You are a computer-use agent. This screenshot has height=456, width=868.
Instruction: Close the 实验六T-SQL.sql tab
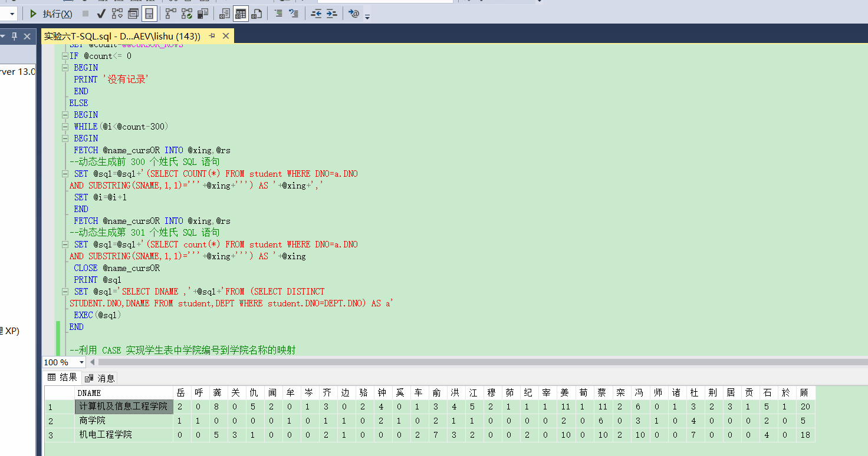pyautogui.click(x=225, y=37)
